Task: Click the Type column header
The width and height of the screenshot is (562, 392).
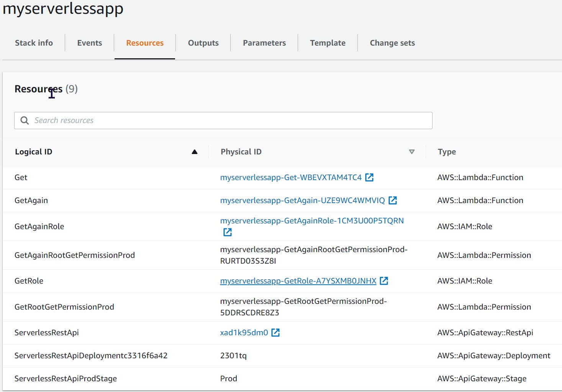Action: tap(447, 152)
